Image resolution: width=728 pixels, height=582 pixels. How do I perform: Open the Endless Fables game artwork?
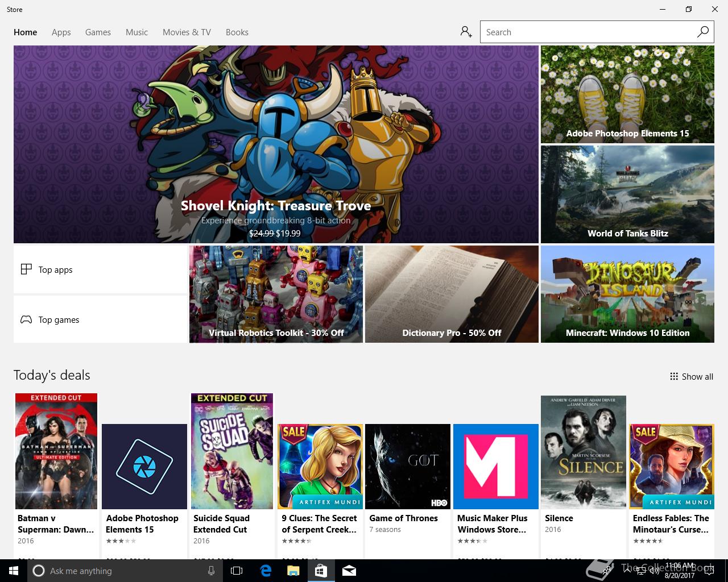tap(672, 467)
